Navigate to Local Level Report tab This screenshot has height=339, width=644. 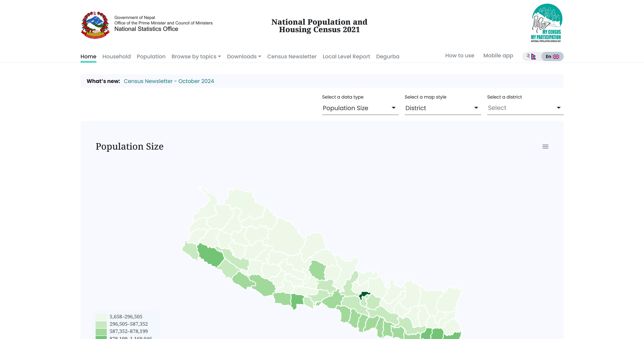(346, 56)
